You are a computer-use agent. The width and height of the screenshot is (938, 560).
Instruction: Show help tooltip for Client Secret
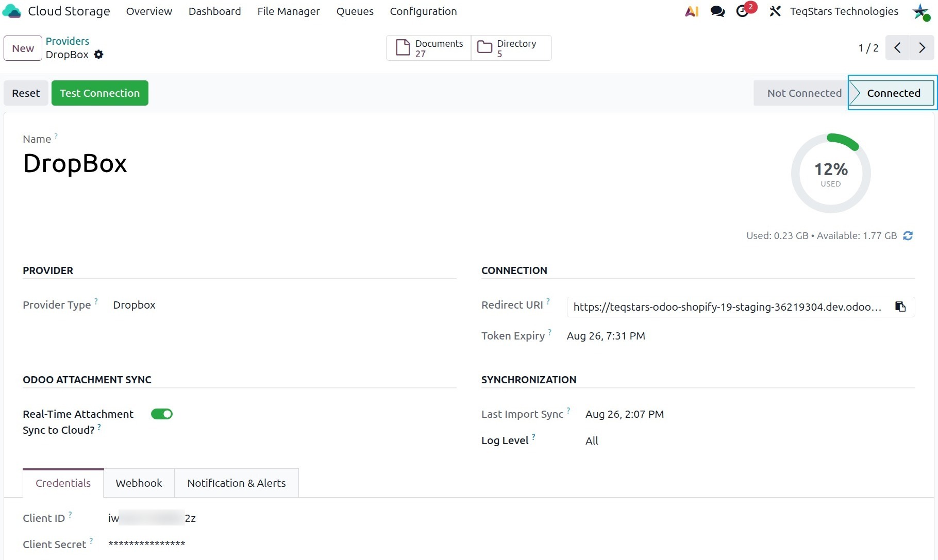tap(91, 541)
